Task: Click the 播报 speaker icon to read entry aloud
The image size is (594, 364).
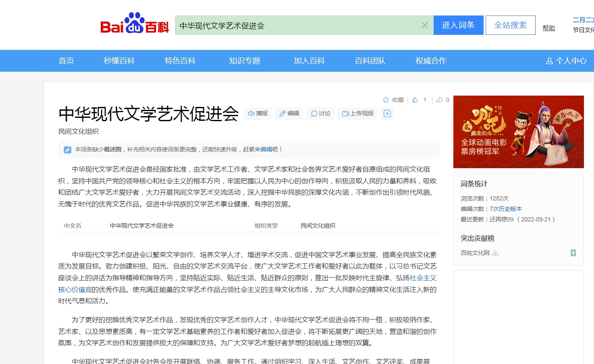Action: 251,113
